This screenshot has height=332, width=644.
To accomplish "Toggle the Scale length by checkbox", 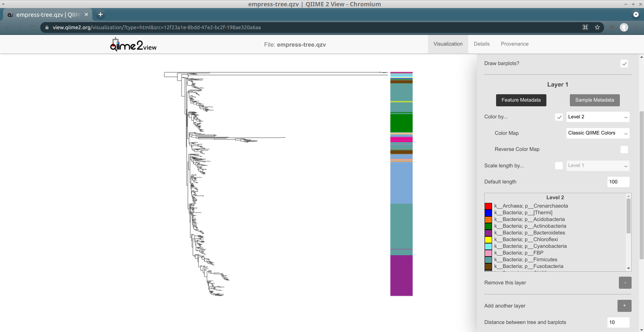I will click(559, 165).
